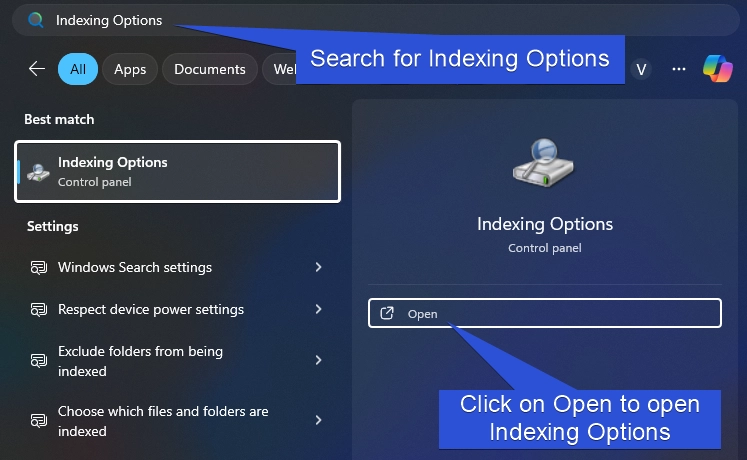
Task: Open the three-dot more options menu
Action: (678, 70)
